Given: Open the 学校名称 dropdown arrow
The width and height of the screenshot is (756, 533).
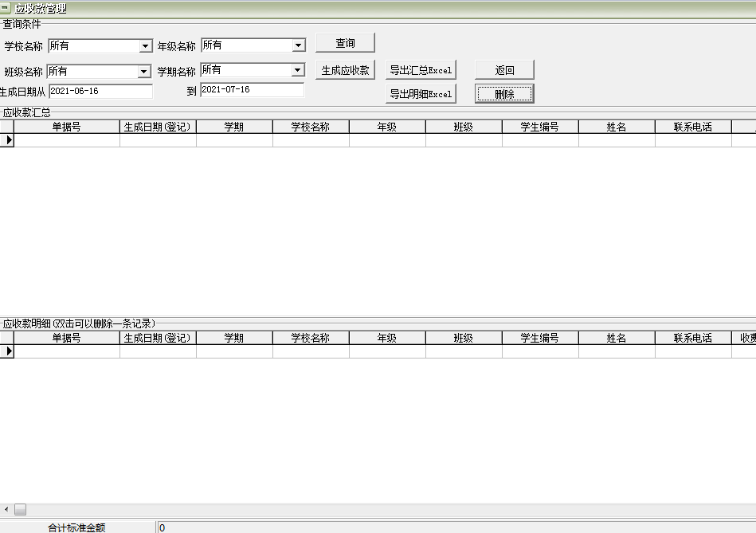Looking at the screenshot, I should pyautogui.click(x=145, y=46).
